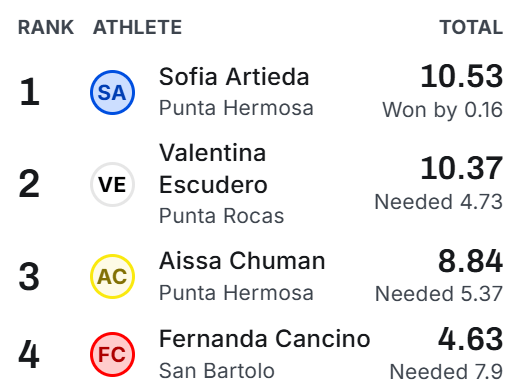This screenshot has height=391, width=519.
Task: Click Aissa Chuman's yellow AC avatar
Action: click(x=112, y=276)
